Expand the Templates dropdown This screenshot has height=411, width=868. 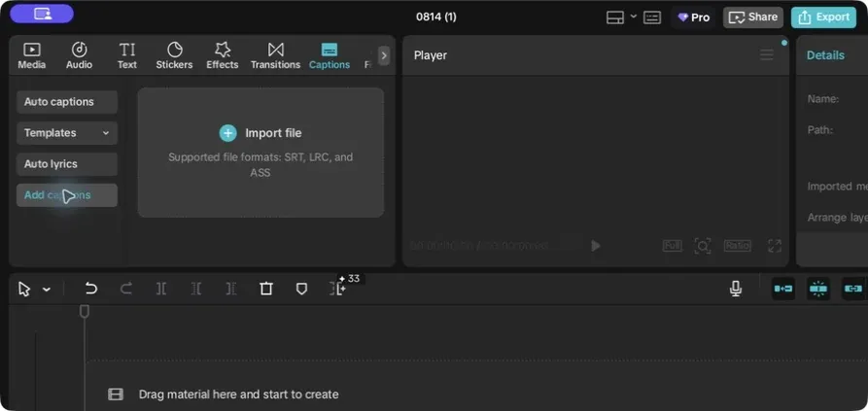67,133
